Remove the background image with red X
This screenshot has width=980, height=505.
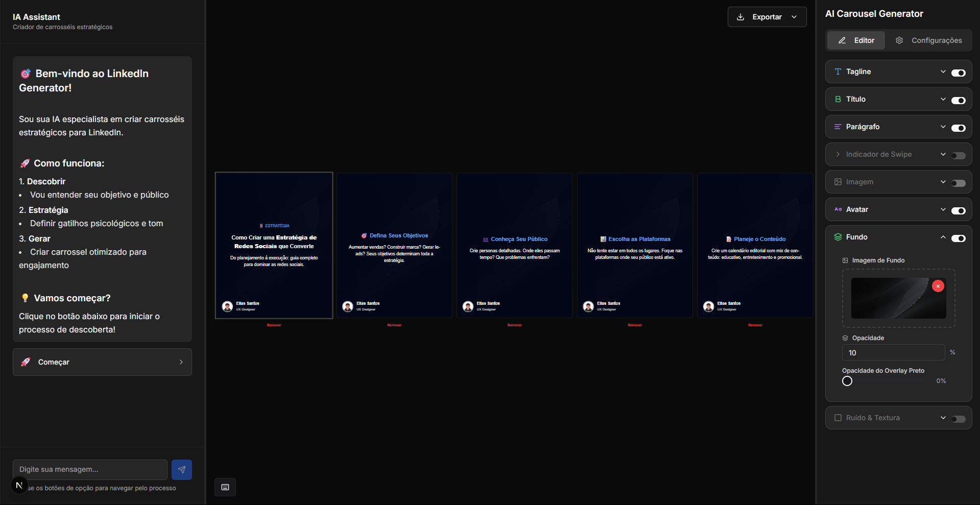938,286
